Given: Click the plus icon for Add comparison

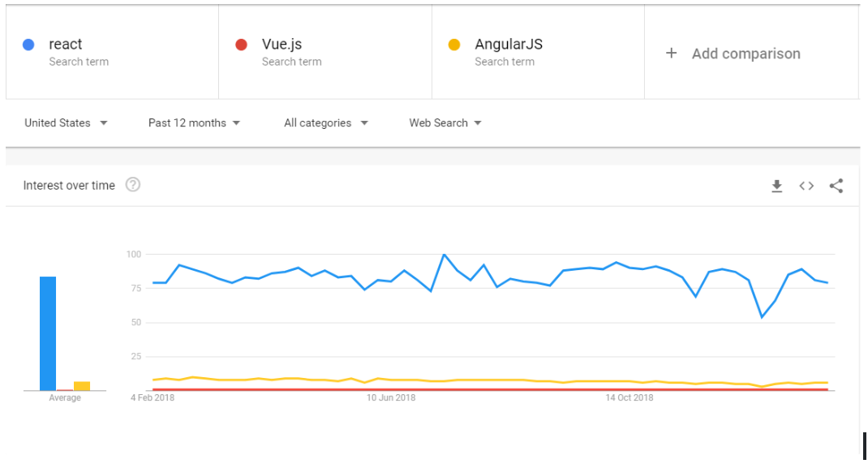Looking at the screenshot, I should (x=671, y=53).
